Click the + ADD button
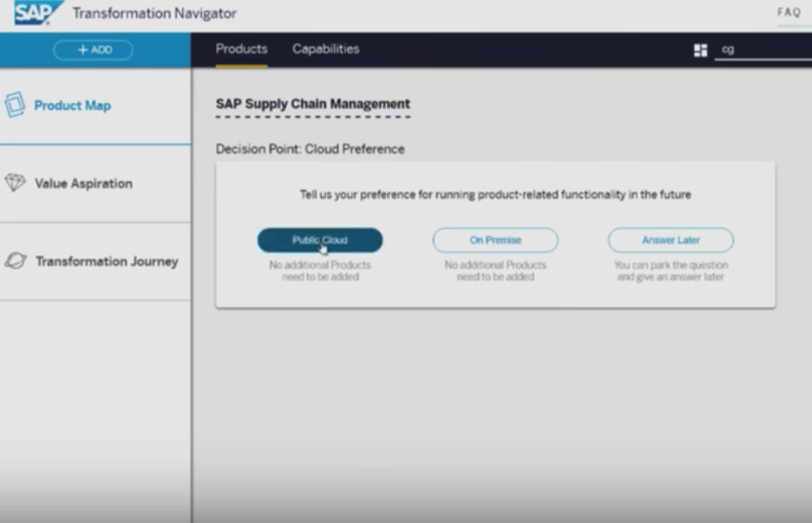Screen dimensions: 812x523 pos(93,50)
